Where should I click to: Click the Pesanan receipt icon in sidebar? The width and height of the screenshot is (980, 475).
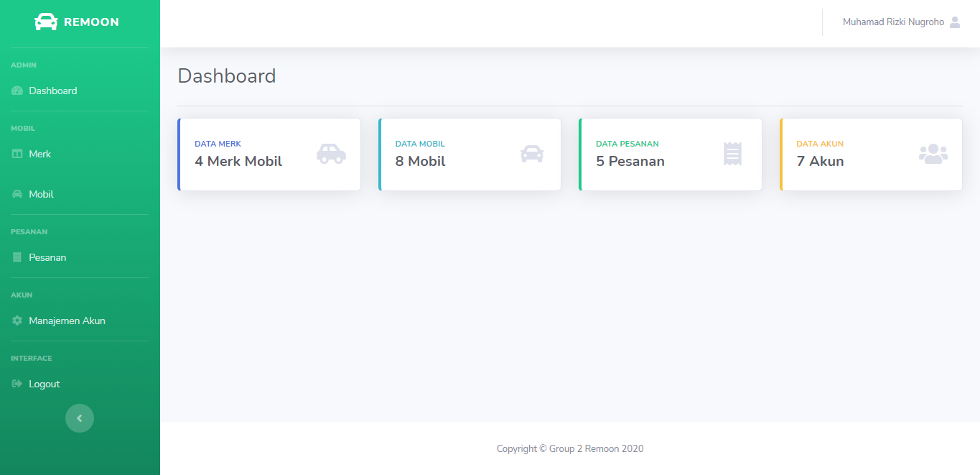pos(17,258)
